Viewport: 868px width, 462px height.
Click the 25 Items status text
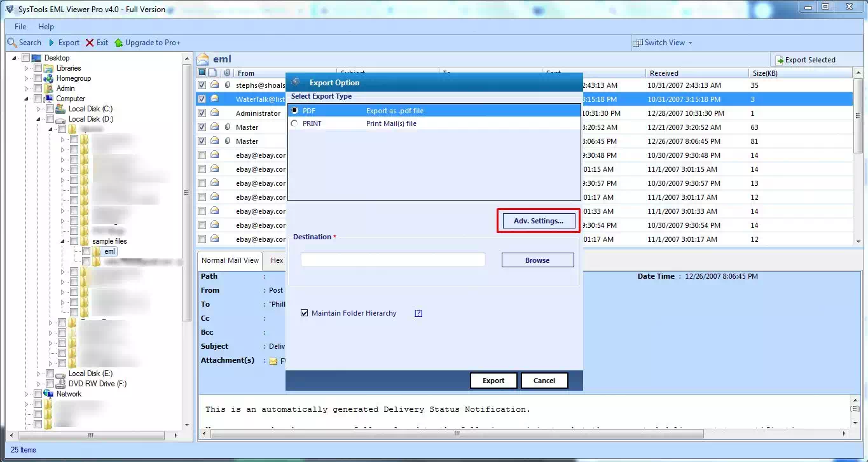24,450
